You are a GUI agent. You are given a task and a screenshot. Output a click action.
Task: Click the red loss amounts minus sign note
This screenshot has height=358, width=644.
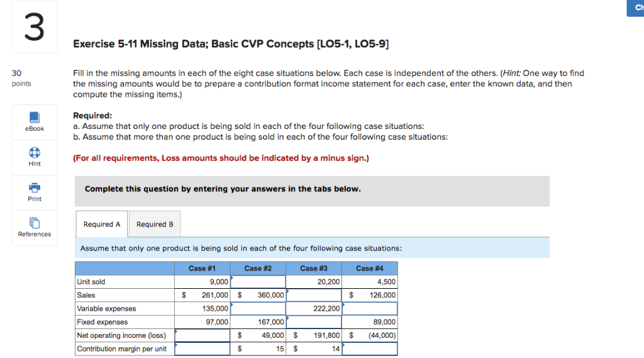pyautogui.click(x=221, y=159)
